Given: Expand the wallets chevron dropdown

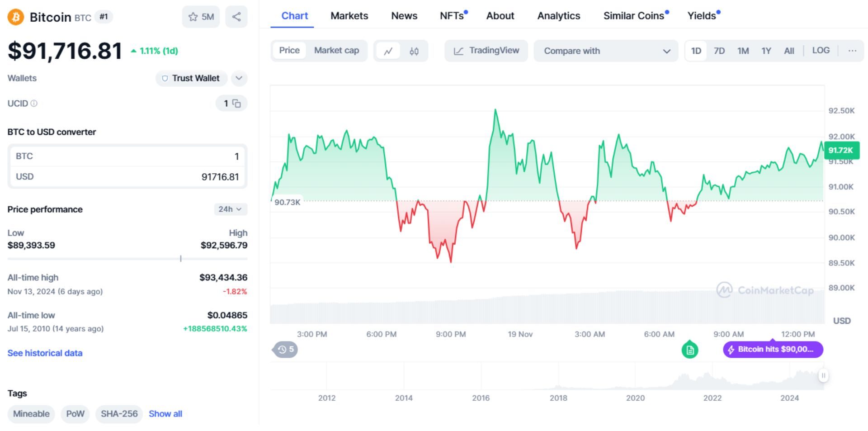Looking at the screenshot, I should (239, 78).
